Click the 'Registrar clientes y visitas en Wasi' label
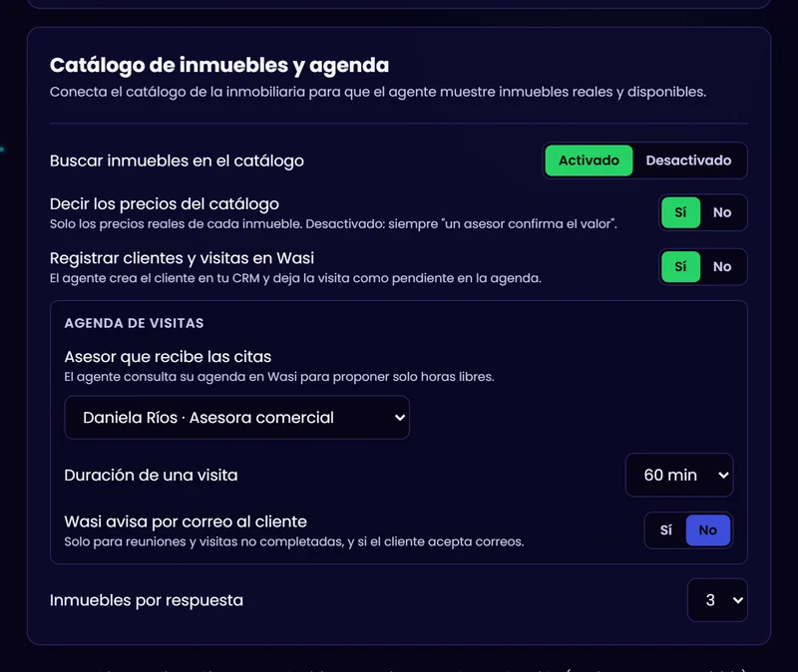 coord(182,258)
